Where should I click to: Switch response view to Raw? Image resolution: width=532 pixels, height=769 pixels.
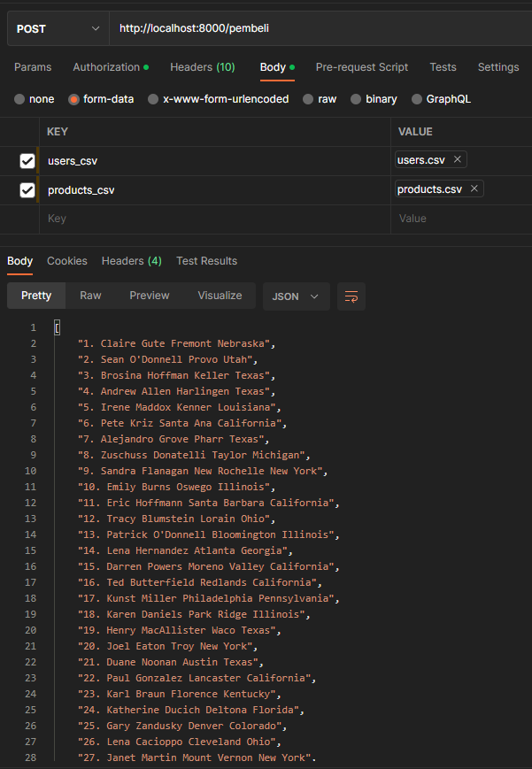pos(89,296)
